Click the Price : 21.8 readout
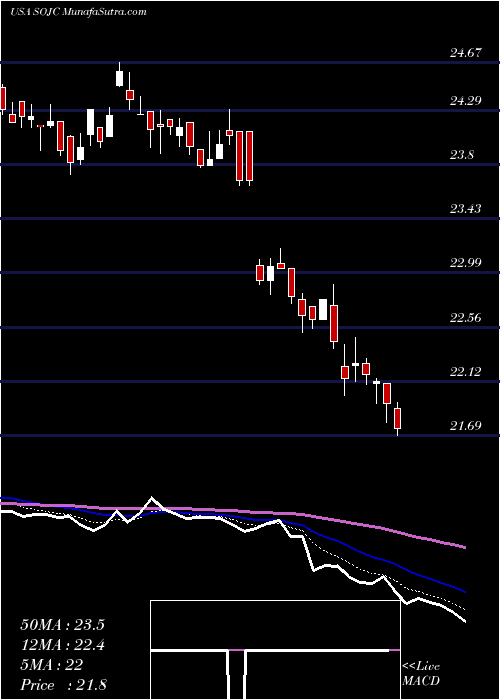Viewport: 500px width, 700px height. (63, 685)
